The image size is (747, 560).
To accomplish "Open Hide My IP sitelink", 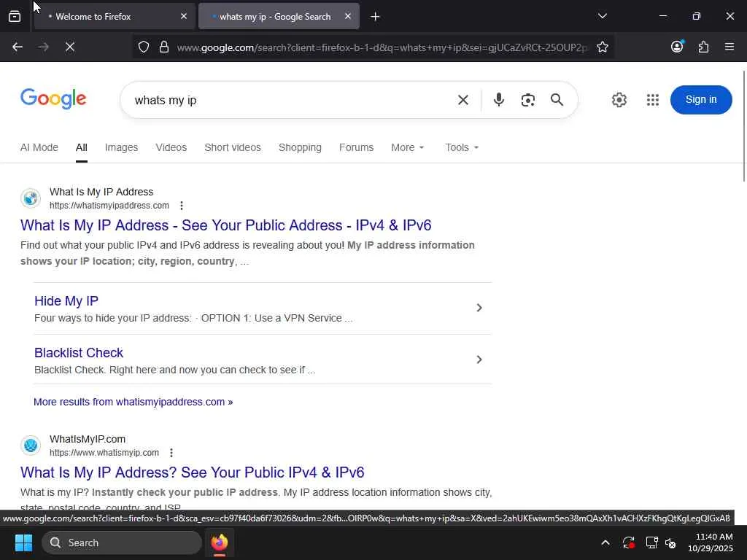I will click(x=66, y=301).
